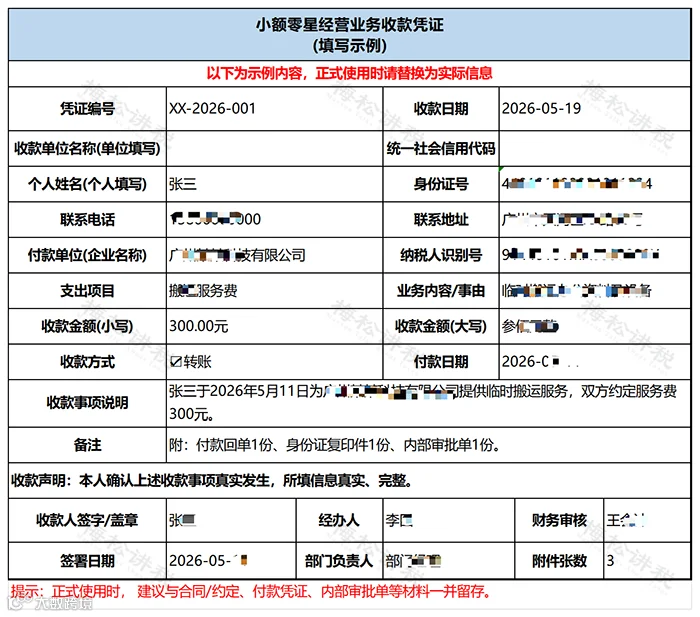Select the 凭证编号 label cell

tap(88, 108)
